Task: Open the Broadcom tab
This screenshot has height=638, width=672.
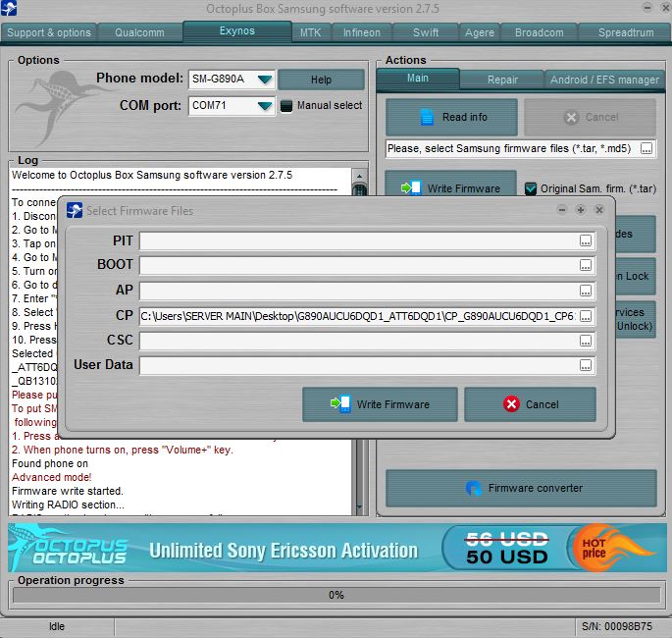Action: click(x=540, y=32)
